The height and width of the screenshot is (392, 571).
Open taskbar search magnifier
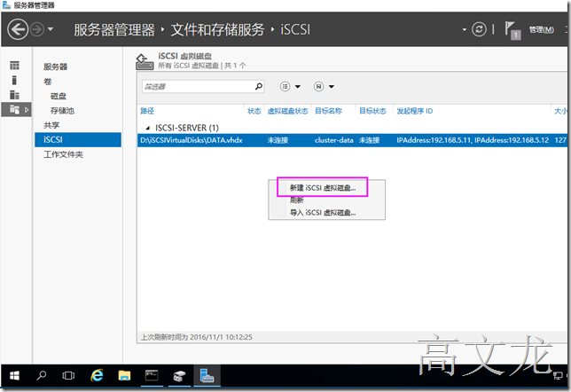click(42, 375)
